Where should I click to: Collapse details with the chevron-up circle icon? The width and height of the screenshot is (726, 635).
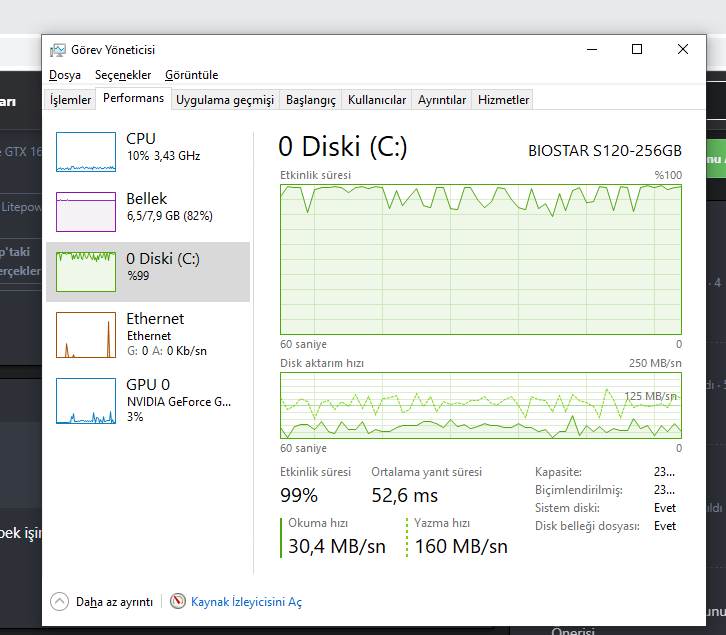(59, 602)
